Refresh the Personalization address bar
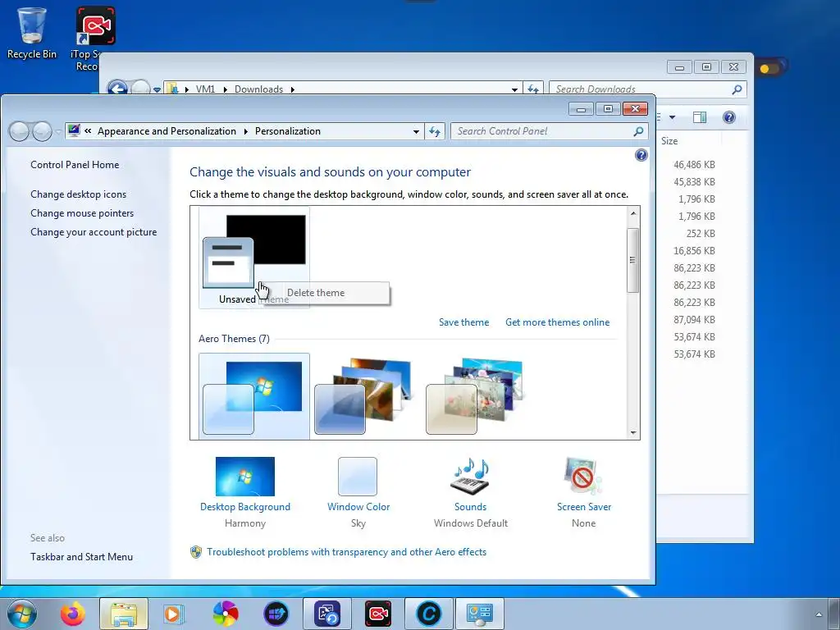Viewport: 840px width, 630px height. (x=435, y=131)
